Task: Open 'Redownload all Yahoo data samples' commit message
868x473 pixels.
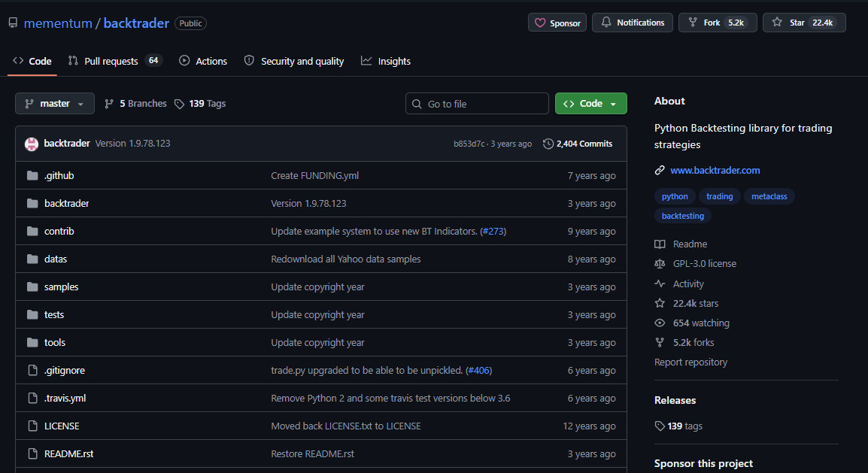Action: [x=345, y=259]
